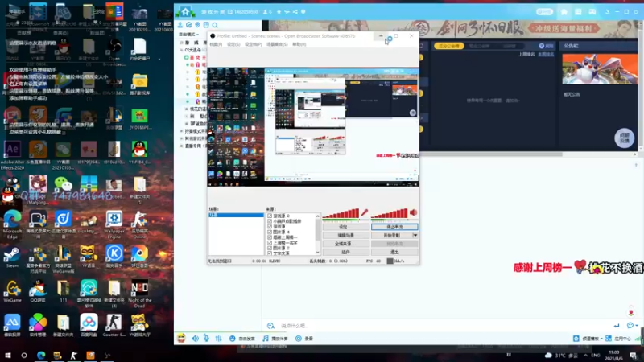Select the highlighted scene in OBS scene list

pos(236,215)
